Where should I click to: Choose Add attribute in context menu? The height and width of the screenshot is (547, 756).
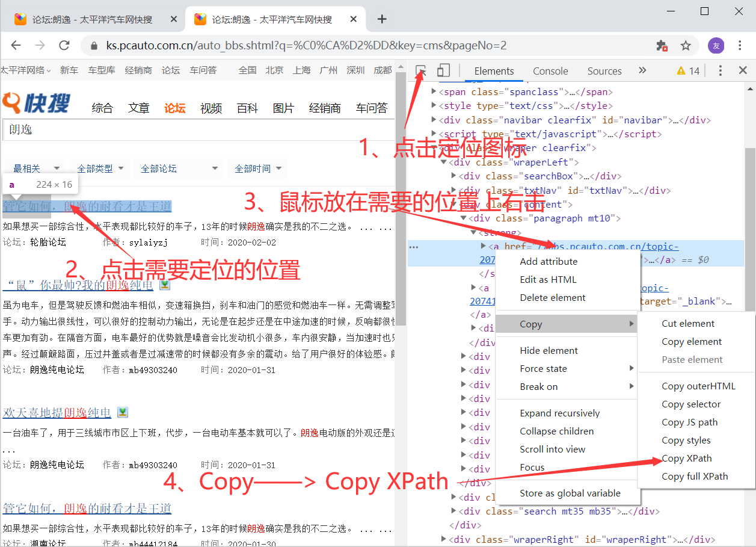pyautogui.click(x=549, y=261)
